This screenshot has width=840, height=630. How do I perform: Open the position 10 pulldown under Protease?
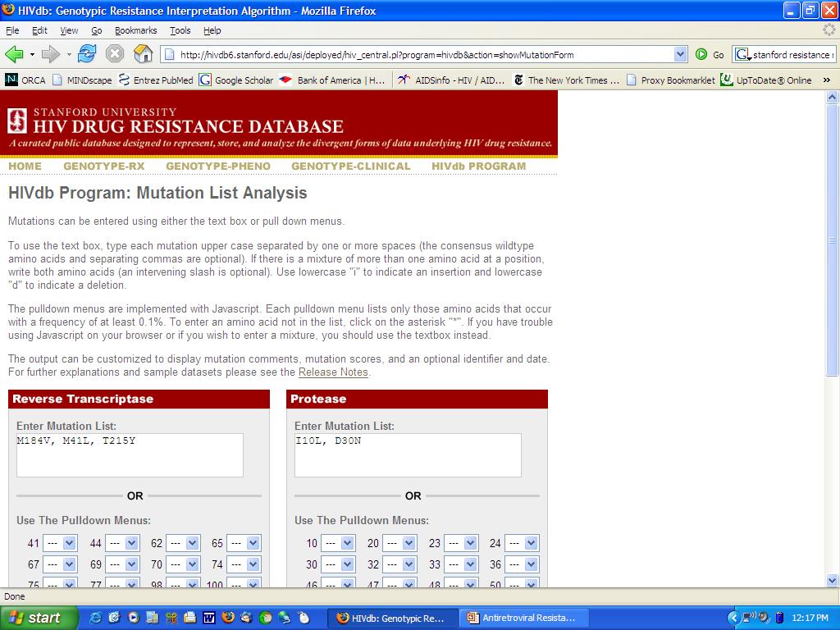(338, 543)
